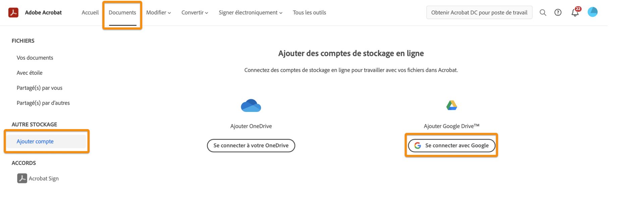Open Tous les outils
The image size is (644, 201).
[309, 12]
